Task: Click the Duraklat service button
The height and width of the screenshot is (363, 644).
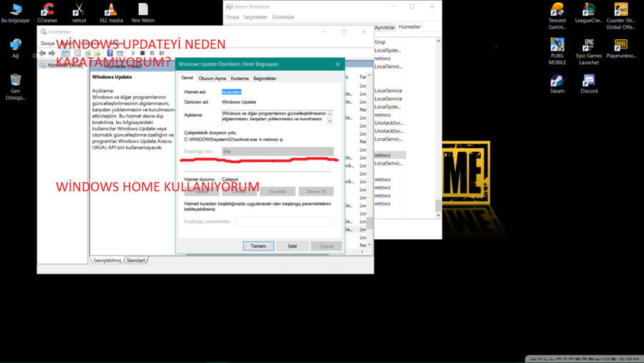Action: [x=278, y=191]
